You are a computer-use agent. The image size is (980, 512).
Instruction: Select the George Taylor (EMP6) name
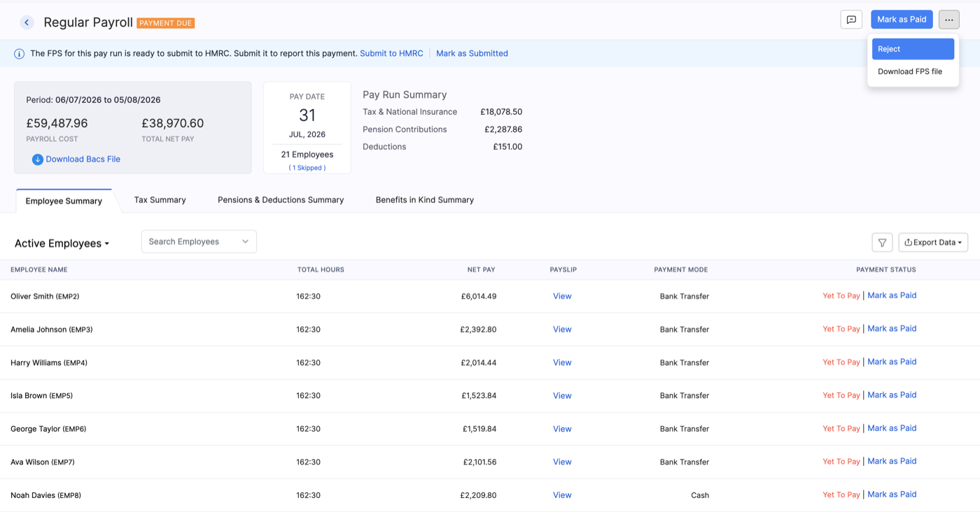tap(48, 429)
